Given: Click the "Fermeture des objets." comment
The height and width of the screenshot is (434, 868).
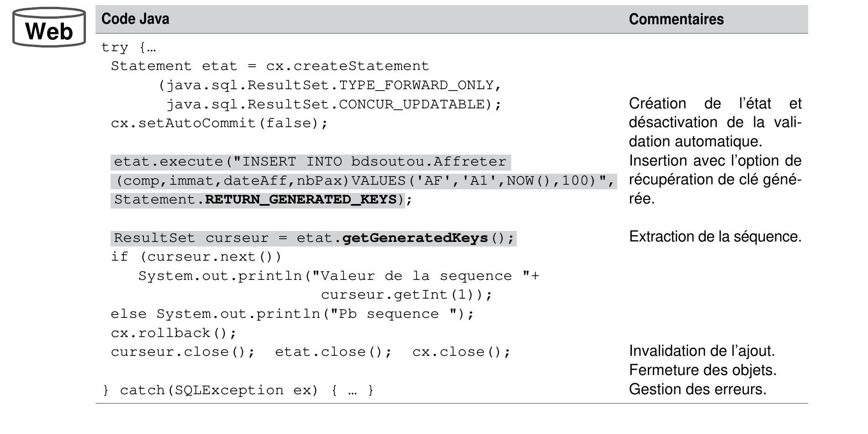Looking at the screenshot, I should [x=703, y=370].
